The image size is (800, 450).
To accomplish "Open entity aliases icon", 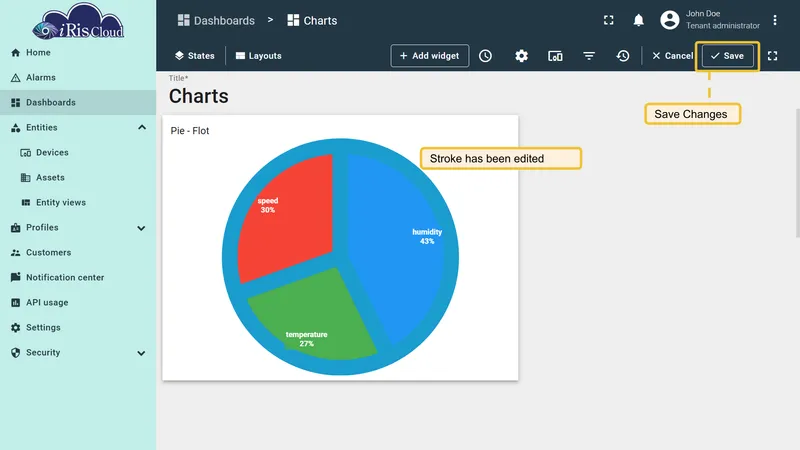I will (555, 56).
